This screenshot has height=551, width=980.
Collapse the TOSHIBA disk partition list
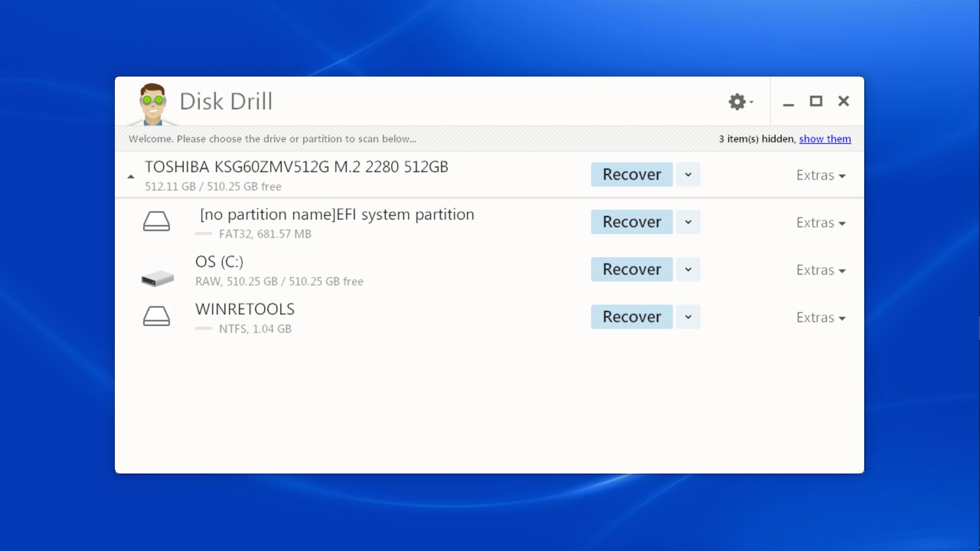click(x=131, y=177)
